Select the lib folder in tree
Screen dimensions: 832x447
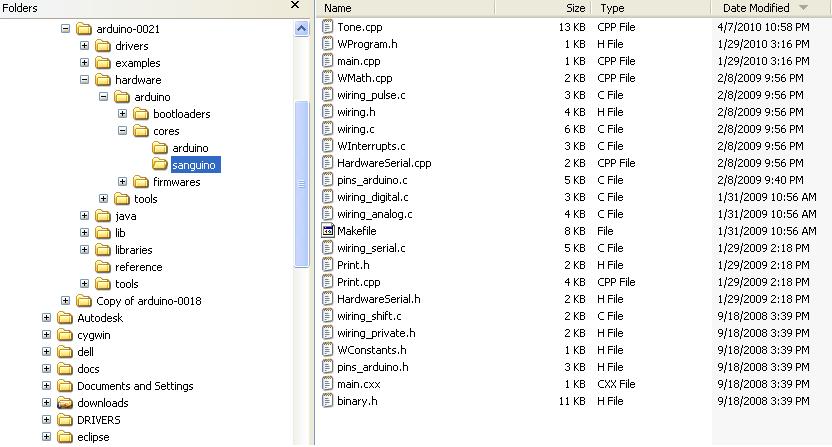tap(120, 233)
